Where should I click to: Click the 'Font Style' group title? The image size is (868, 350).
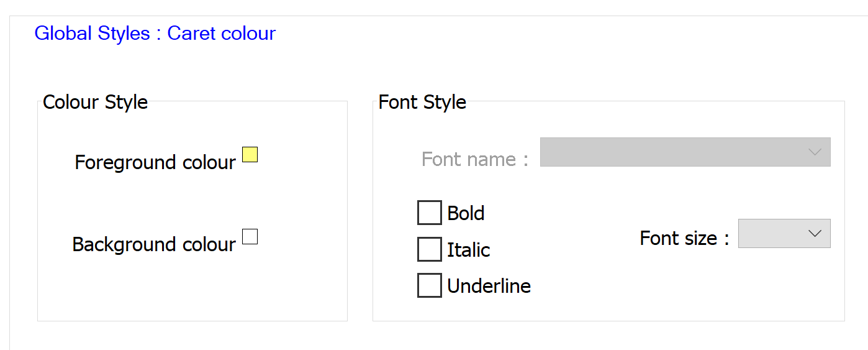[x=422, y=102]
